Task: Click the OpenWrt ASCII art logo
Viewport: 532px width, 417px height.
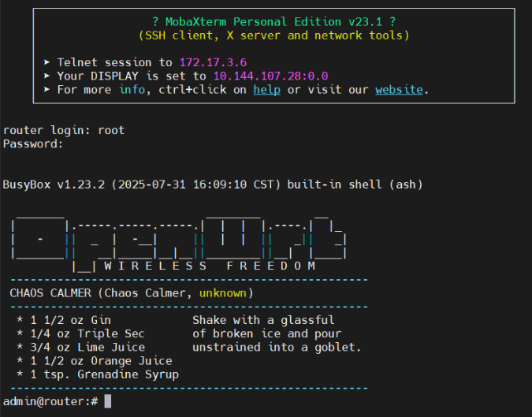Action: coord(179,243)
